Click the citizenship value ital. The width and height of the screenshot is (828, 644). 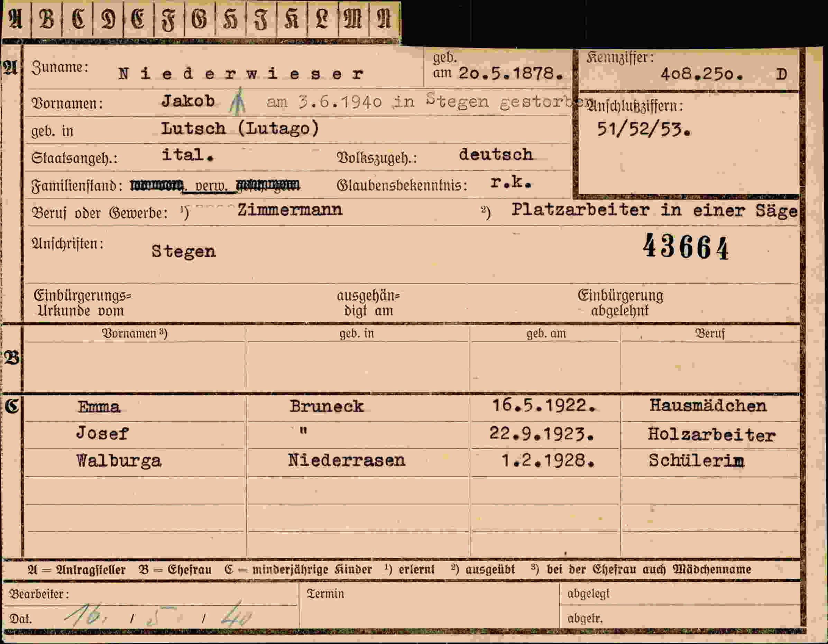pyautogui.click(x=188, y=155)
